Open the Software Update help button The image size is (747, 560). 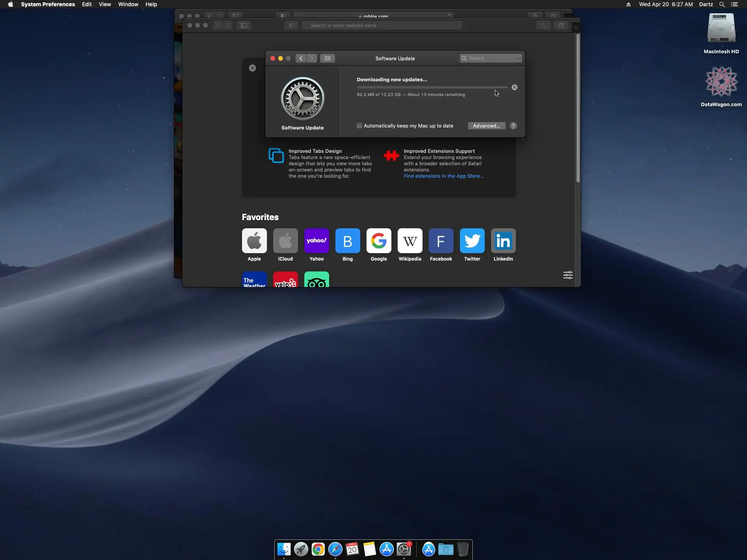click(x=513, y=126)
